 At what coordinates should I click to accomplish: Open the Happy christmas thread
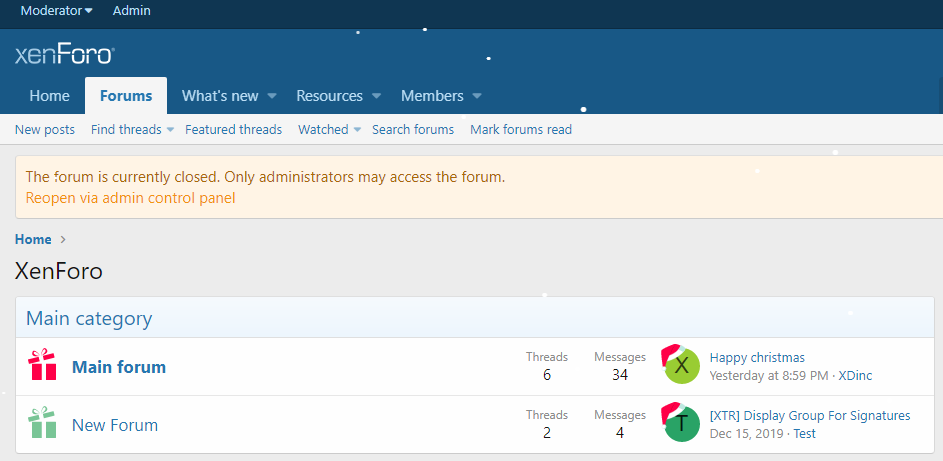[x=757, y=357]
